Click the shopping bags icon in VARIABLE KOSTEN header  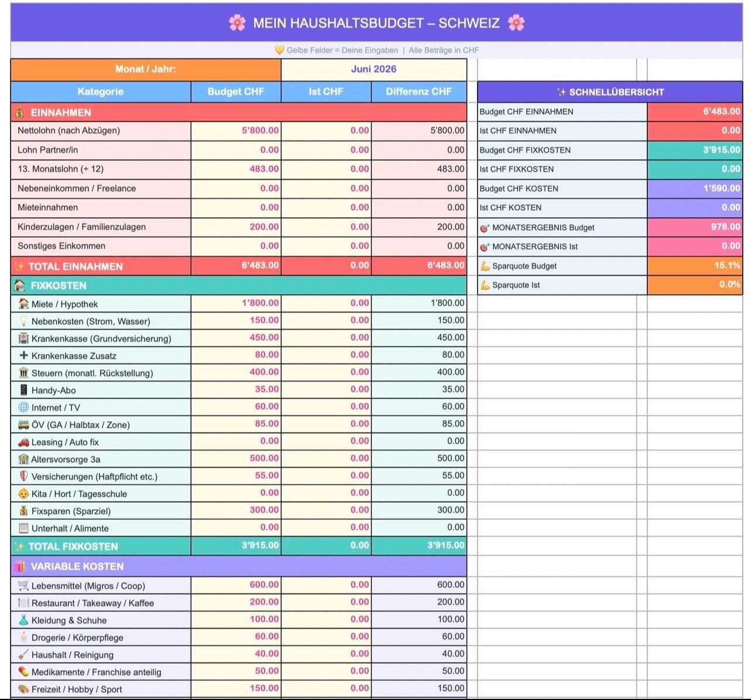click(20, 567)
